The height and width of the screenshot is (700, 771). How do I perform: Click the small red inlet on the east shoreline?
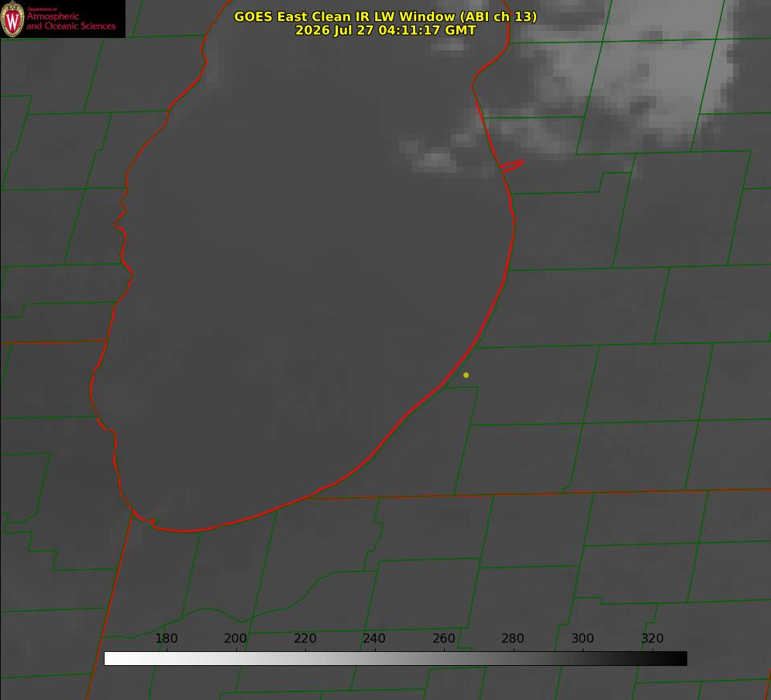coord(511,166)
